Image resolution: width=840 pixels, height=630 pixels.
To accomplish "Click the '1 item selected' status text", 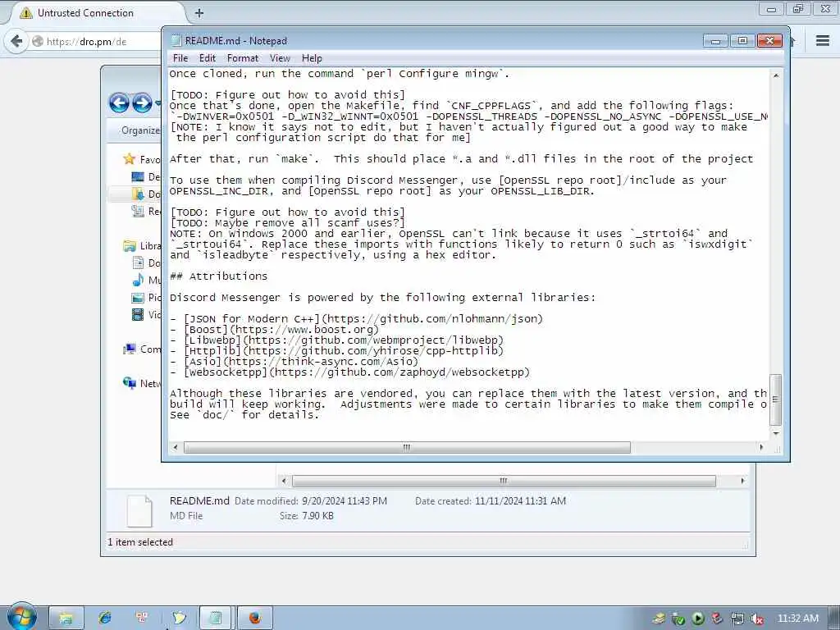I will [x=140, y=542].
